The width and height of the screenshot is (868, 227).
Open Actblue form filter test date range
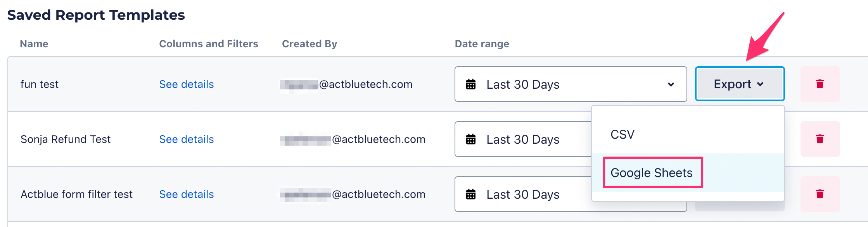(523, 194)
